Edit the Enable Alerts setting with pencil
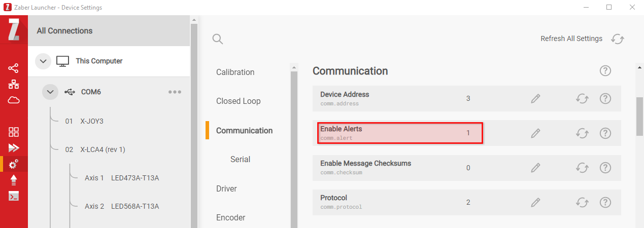 [535, 133]
